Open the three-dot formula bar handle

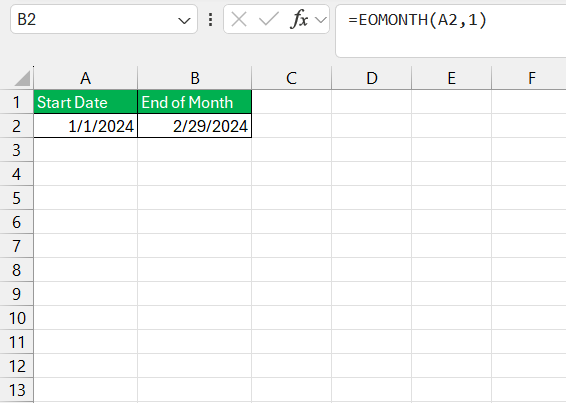click(x=210, y=20)
